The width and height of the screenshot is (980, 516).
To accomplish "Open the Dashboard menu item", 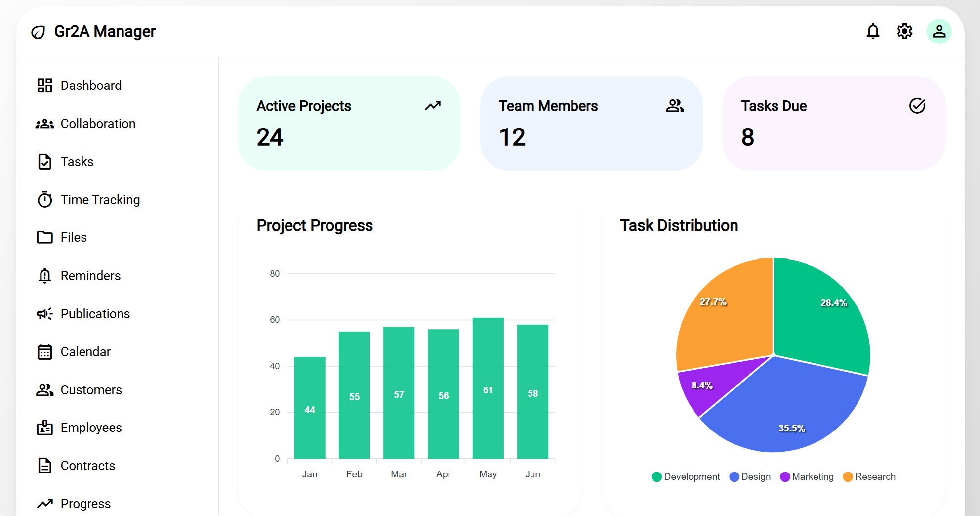I will (x=91, y=85).
